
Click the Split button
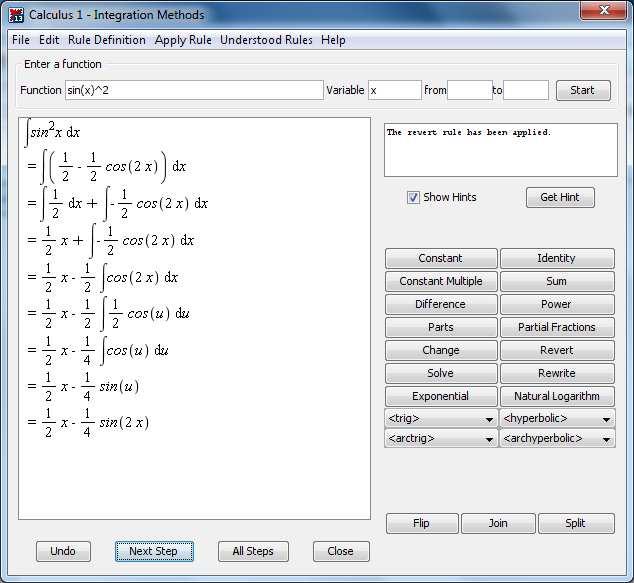pyautogui.click(x=576, y=524)
